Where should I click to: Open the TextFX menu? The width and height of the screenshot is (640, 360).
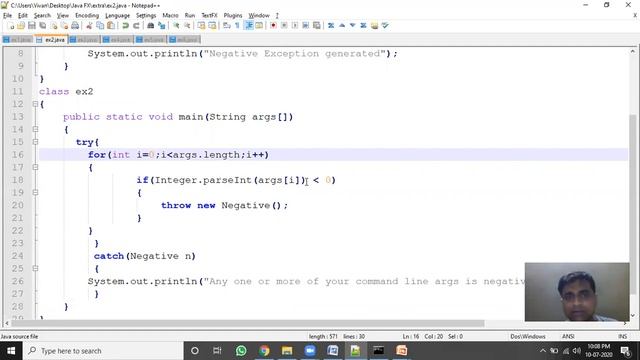[209, 16]
